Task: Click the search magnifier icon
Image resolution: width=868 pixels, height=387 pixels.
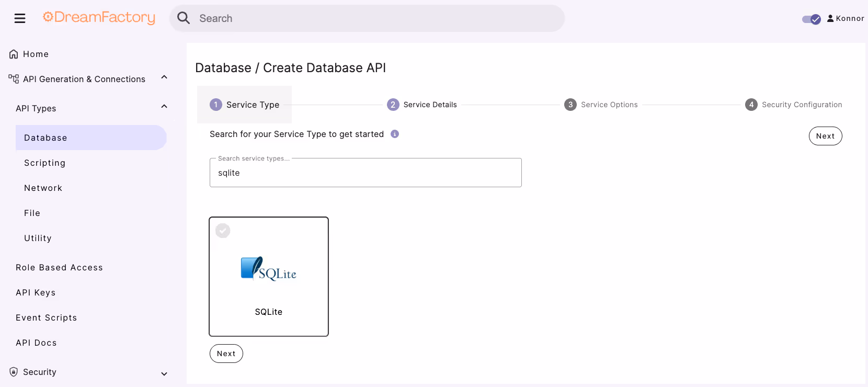Action: (x=184, y=18)
